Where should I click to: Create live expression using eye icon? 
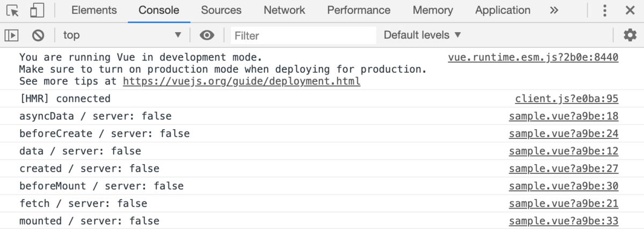click(x=207, y=35)
